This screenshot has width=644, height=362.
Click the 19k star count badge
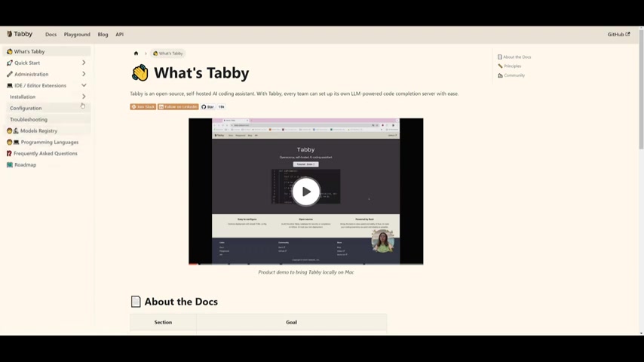coord(222,107)
